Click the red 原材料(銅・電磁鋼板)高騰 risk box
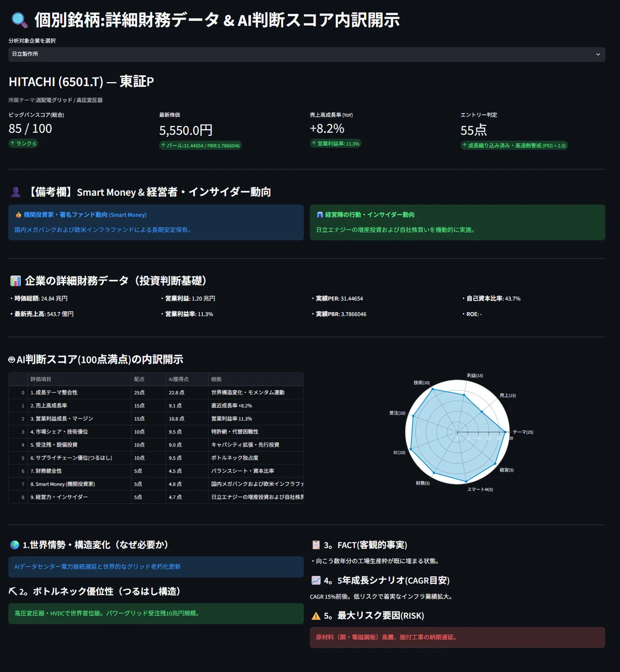The height and width of the screenshot is (672, 620). point(457,637)
